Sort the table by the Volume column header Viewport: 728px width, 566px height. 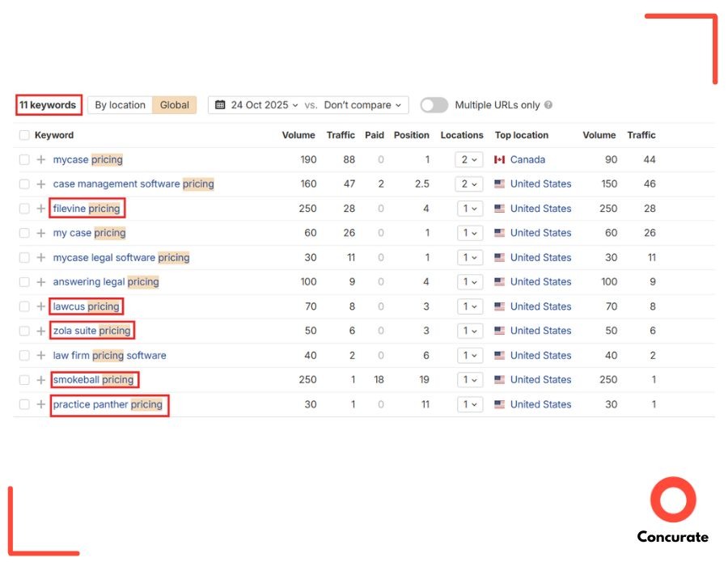298,135
